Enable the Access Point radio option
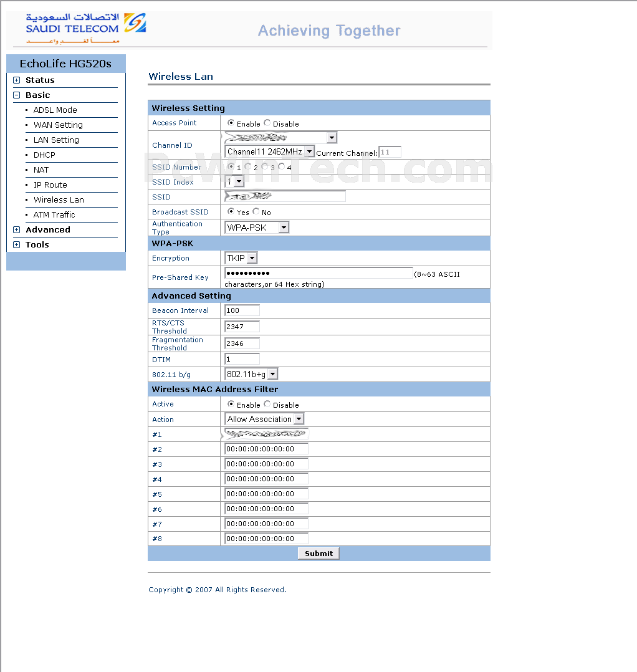 [231, 123]
